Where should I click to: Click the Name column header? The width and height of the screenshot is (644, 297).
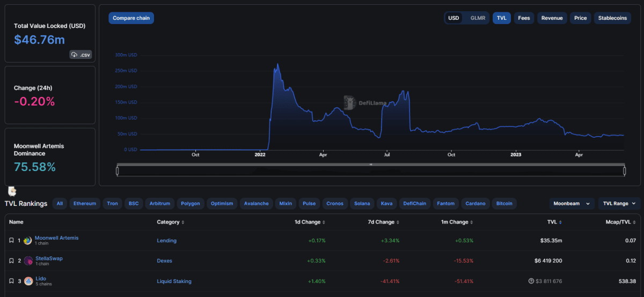[x=16, y=222]
